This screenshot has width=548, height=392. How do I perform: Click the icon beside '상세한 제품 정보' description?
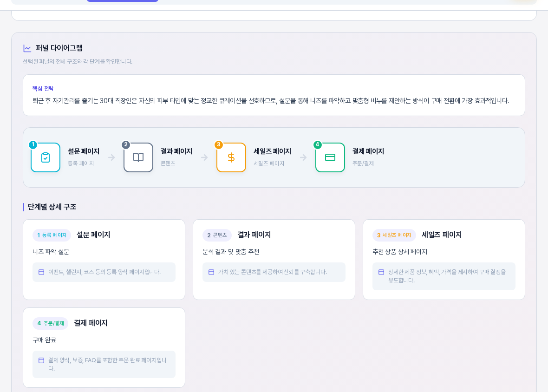(381, 272)
